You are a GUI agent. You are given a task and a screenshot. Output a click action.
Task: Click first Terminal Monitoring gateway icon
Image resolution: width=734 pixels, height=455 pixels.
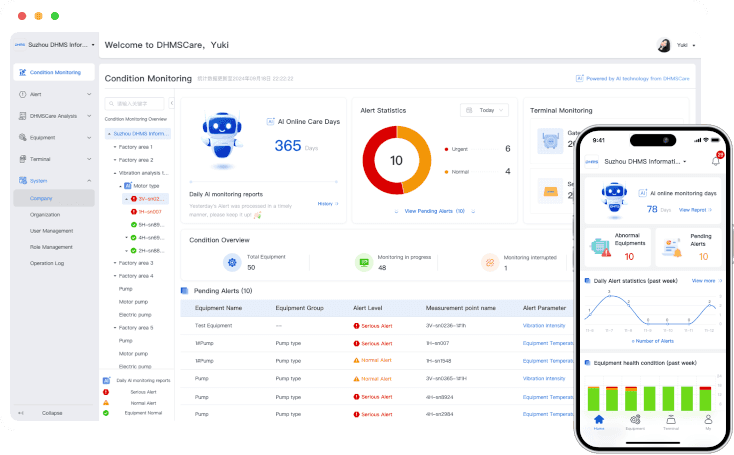[550, 140]
